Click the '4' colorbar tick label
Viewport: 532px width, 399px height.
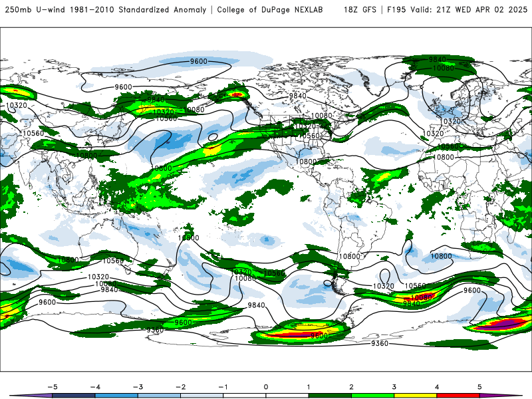[437, 387]
